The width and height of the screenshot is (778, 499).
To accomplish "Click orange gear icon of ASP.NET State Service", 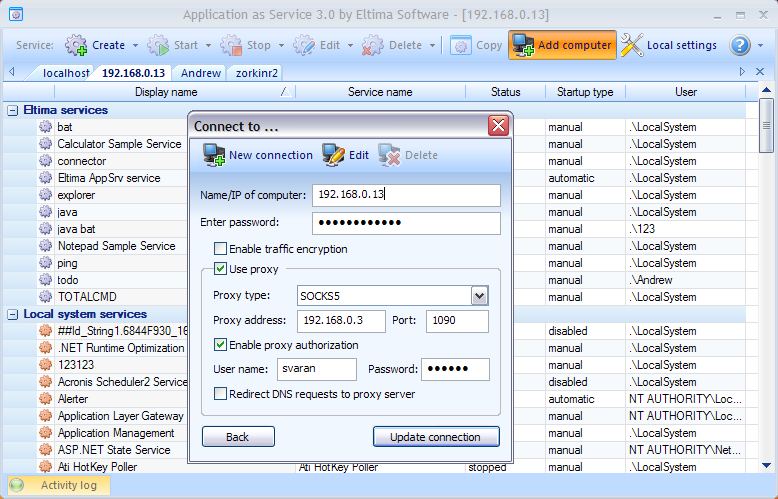I will pyautogui.click(x=45, y=449).
